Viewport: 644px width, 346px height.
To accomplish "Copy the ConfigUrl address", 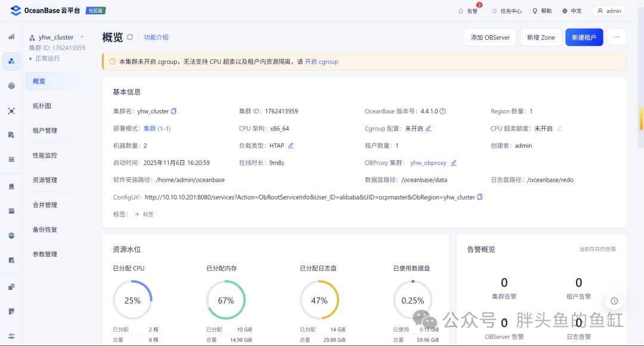I will coord(479,197).
